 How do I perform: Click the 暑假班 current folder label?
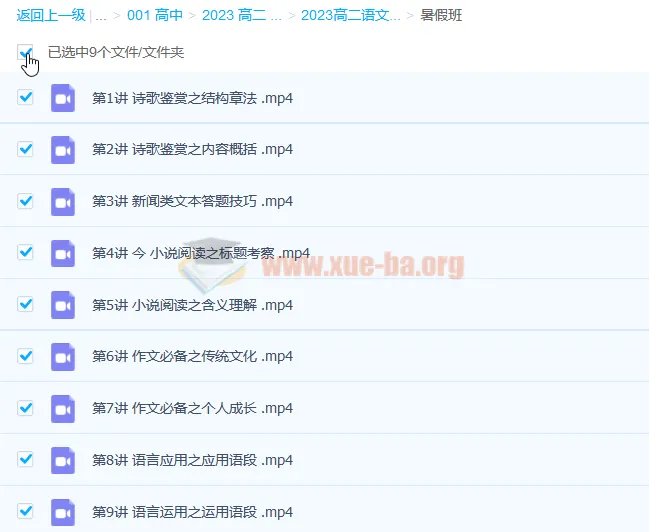click(x=441, y=15)
